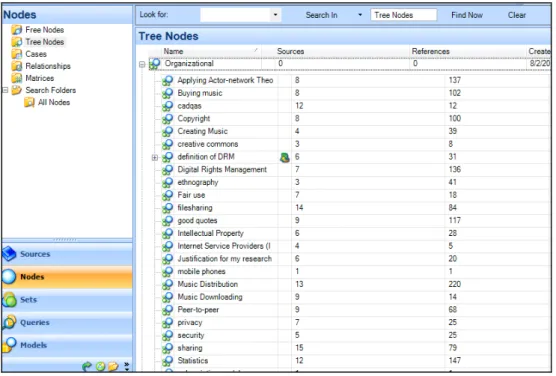Select the Cases folder
Viewport: 556px width, 376px height.
(36, 54)
